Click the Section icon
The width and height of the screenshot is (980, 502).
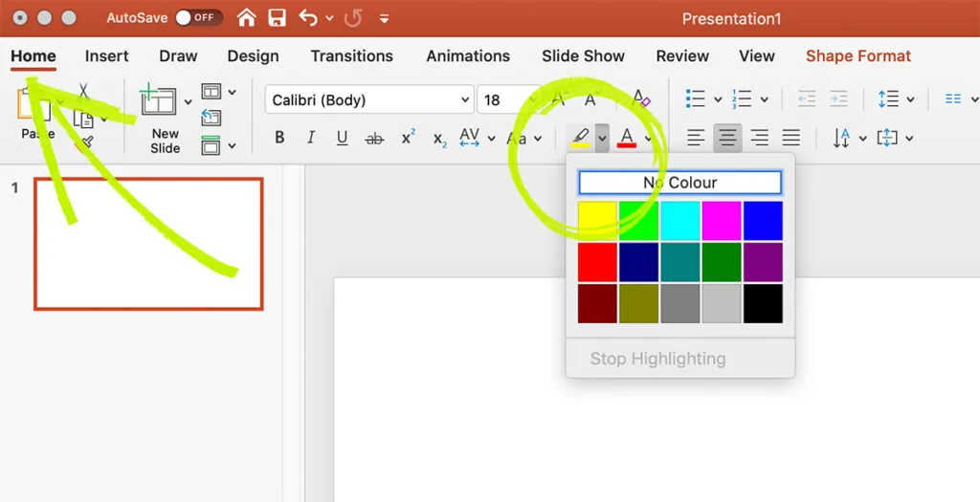tap(211, 145)
